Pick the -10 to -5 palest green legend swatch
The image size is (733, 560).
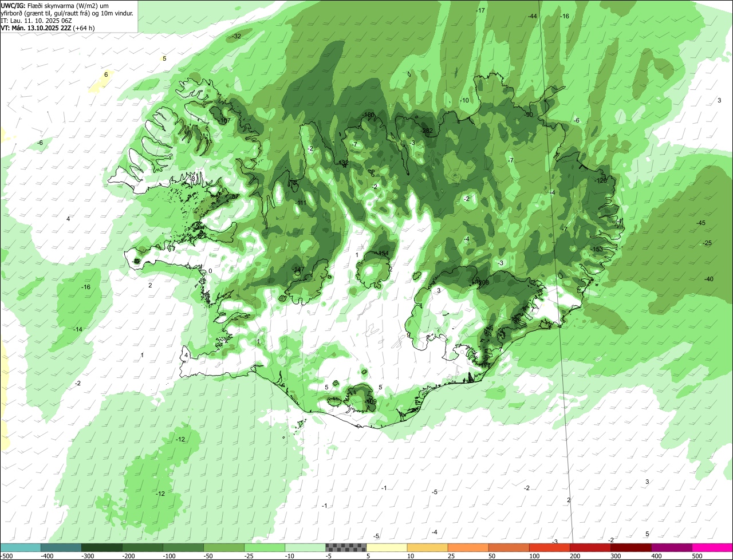pos(305,547)
